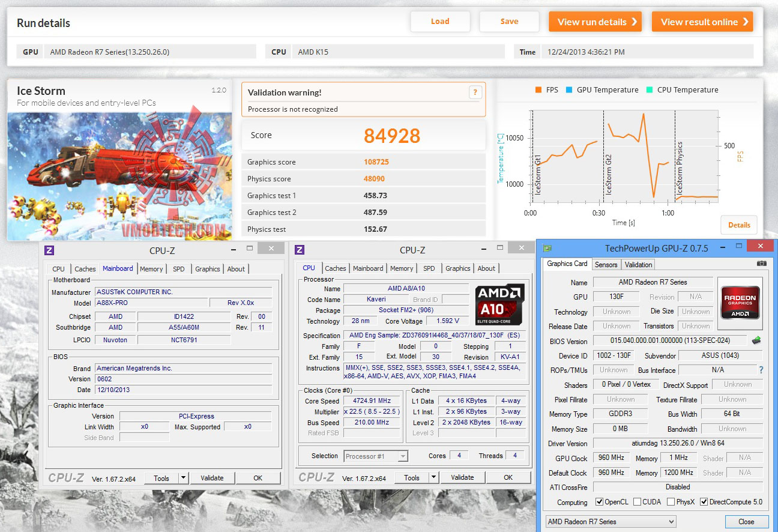Click the Code Name value Kaveri
The image size is (778, 532).
point(376,300)
